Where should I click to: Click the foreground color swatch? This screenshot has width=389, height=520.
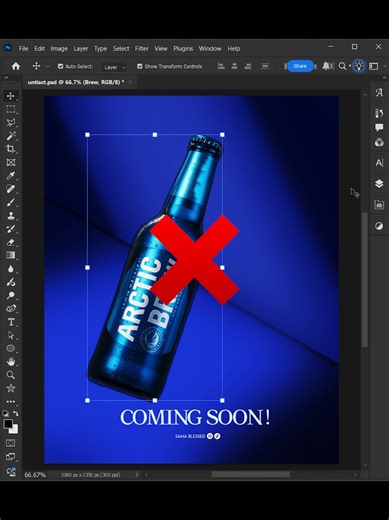click(x=8, y=424)
